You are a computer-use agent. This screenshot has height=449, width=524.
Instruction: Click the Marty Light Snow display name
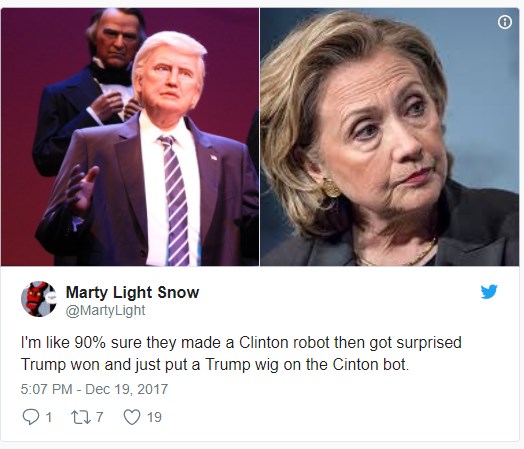coord(132,292)
